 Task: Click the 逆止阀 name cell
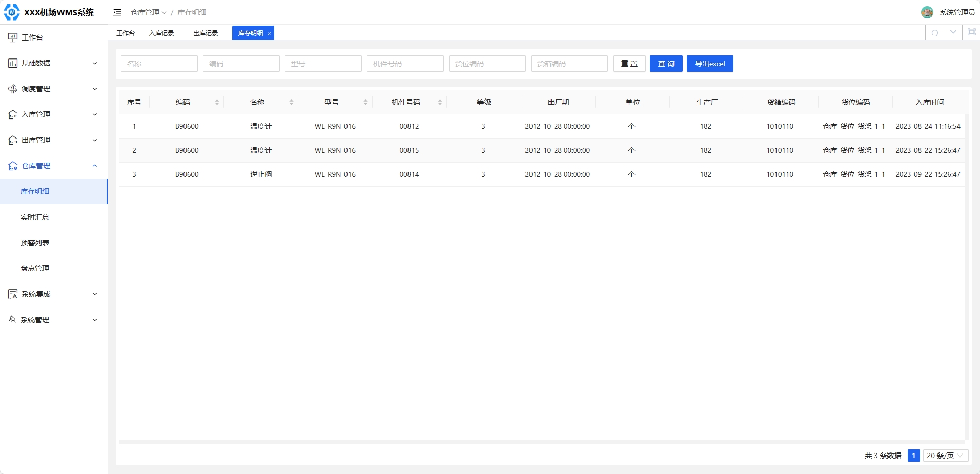(261, 174)
